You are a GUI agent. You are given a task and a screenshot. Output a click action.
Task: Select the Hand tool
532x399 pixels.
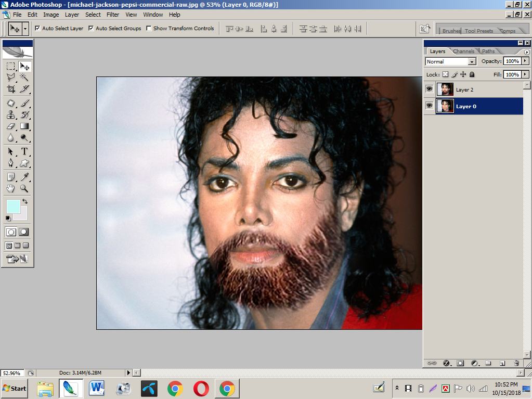11,188
